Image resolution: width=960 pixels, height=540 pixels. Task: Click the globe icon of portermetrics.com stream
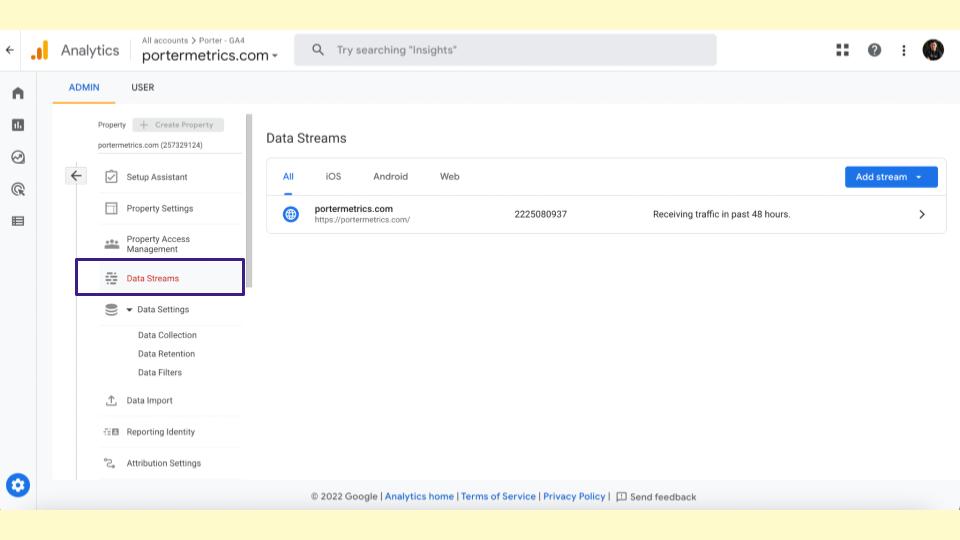point(291,214)
